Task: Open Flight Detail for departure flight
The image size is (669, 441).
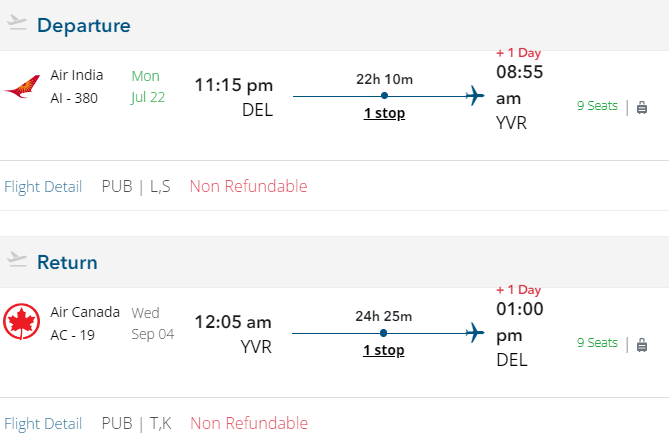Action: tap(43, 186)
